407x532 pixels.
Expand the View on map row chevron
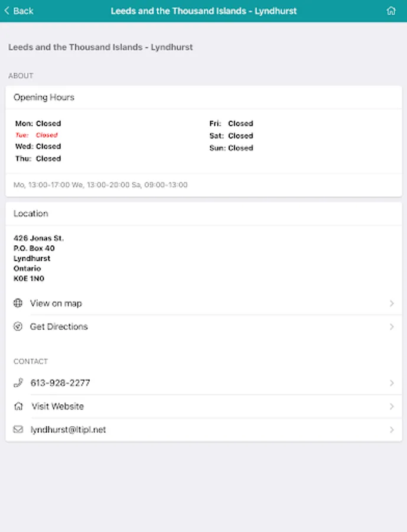[392, 303]
